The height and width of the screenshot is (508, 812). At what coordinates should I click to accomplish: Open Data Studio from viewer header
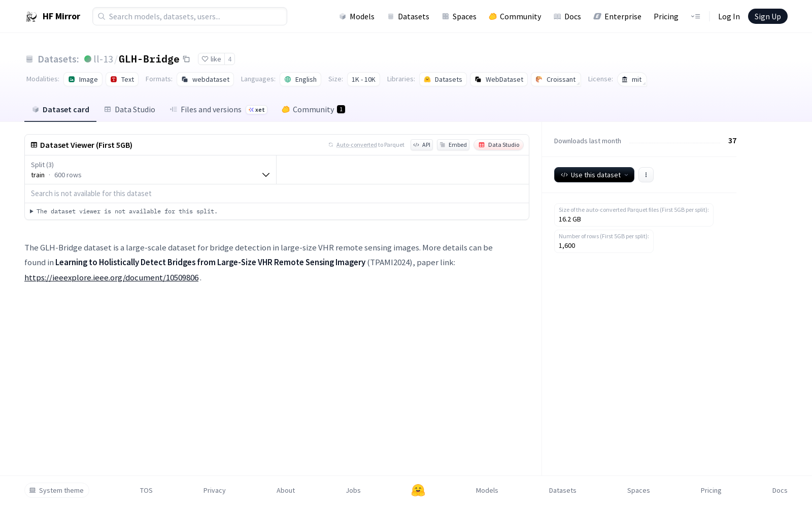499,145
